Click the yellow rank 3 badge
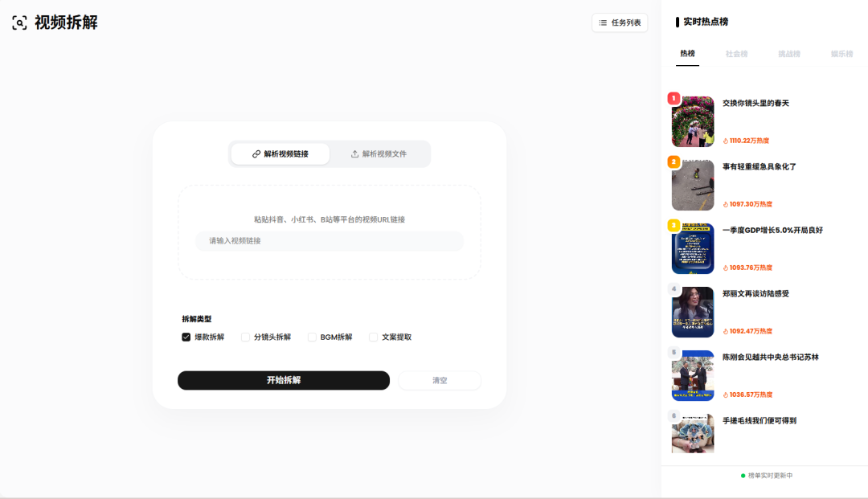The image size is (868, 499). 674,225
